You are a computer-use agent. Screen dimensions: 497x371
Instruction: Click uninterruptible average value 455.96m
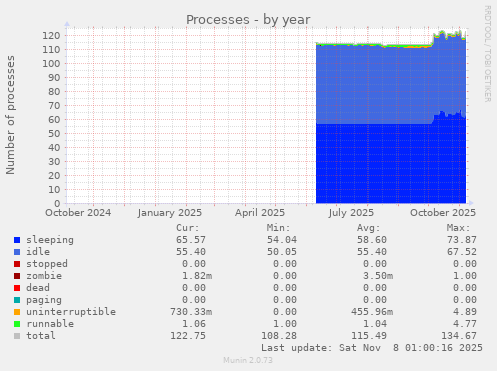coord(372,312)
